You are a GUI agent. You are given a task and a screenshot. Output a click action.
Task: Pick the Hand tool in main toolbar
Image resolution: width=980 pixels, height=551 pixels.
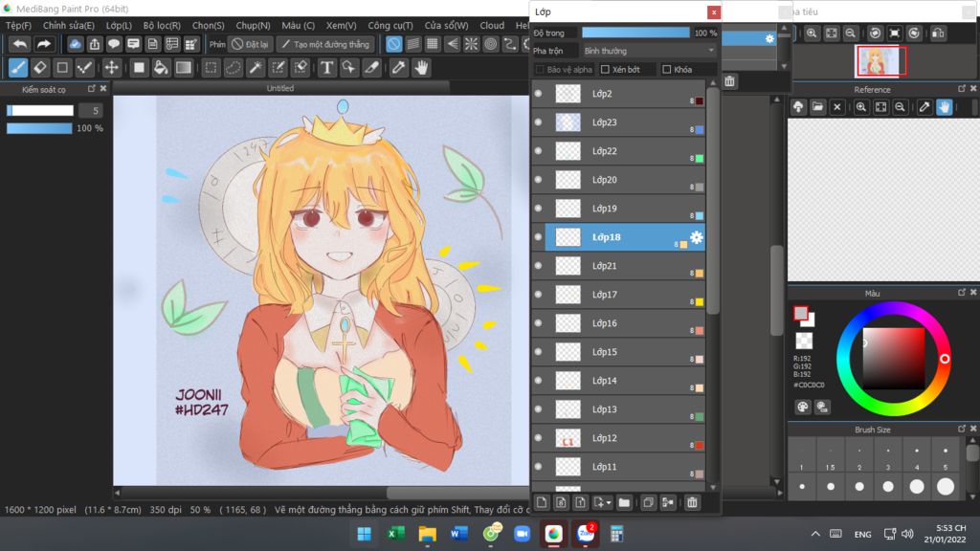[x=421, y=68]
